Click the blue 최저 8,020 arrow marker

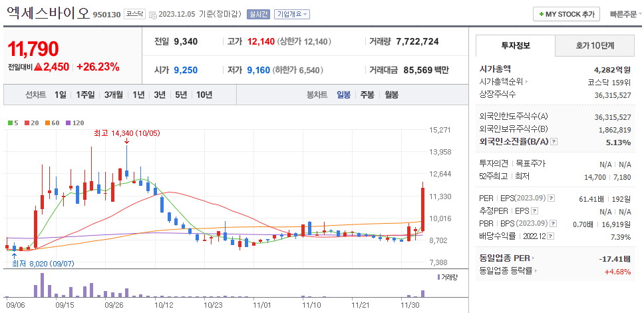15,256
